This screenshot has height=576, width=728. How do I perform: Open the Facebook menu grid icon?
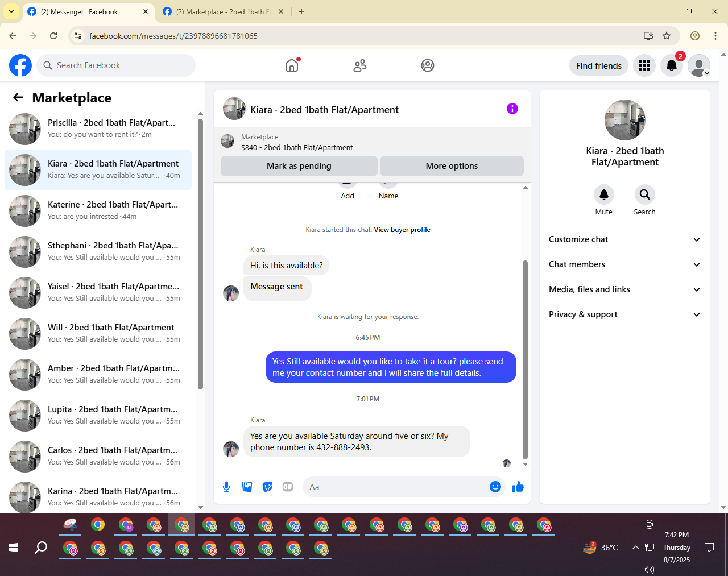click(x=644, y=65)
